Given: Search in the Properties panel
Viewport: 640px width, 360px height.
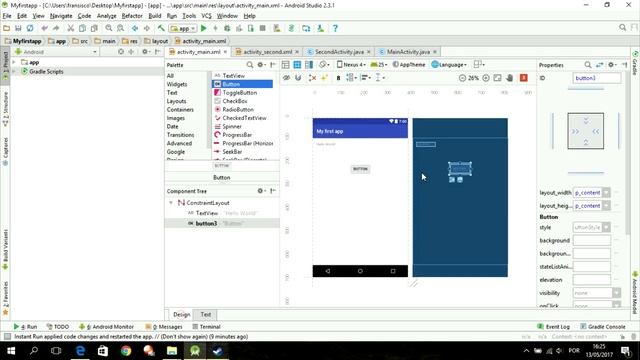Looking at the screenshot, I should tap(588, 65).
